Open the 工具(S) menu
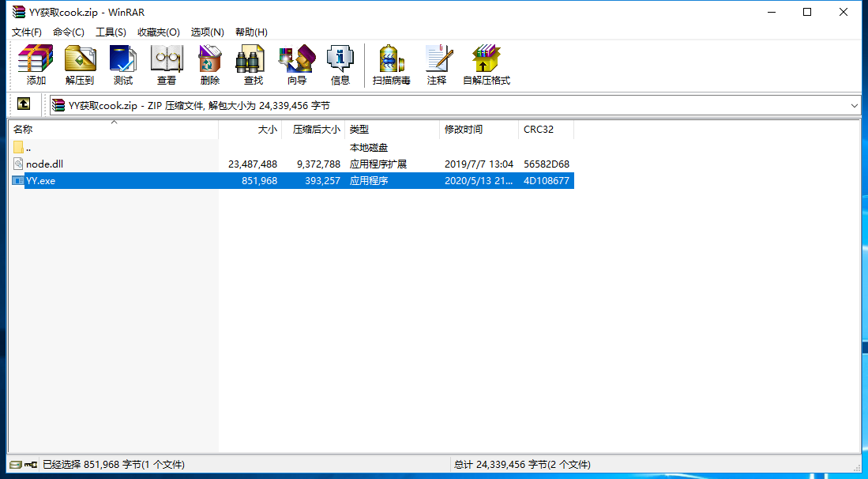 pyautogui.click(x=111, y=32)
